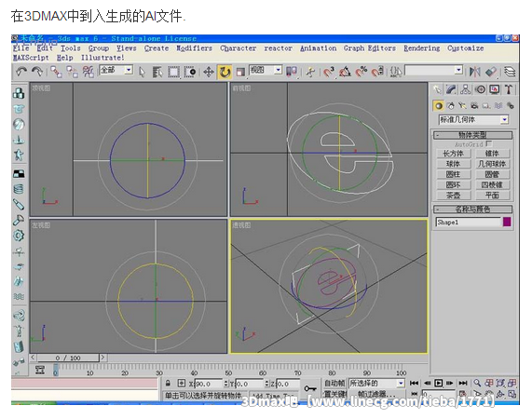
Task: Select the Shapes category icon
Action: click(x=451, y=106)
